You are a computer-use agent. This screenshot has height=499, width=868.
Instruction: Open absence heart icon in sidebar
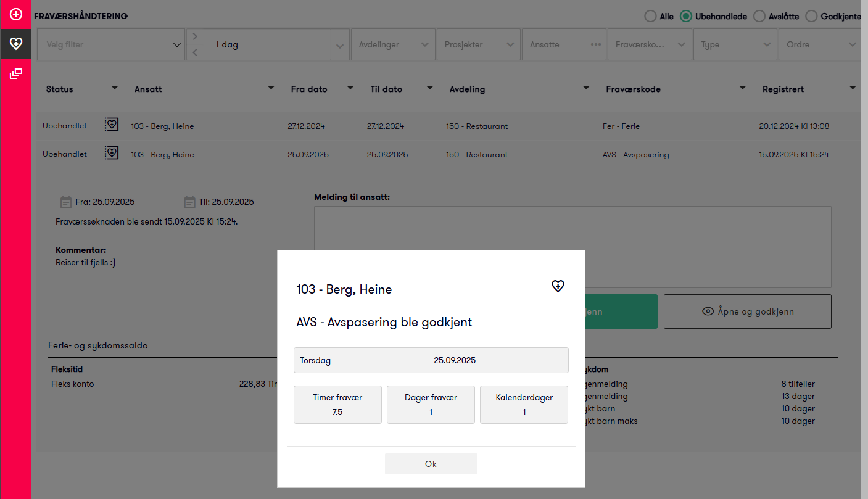tap(16, 44)
